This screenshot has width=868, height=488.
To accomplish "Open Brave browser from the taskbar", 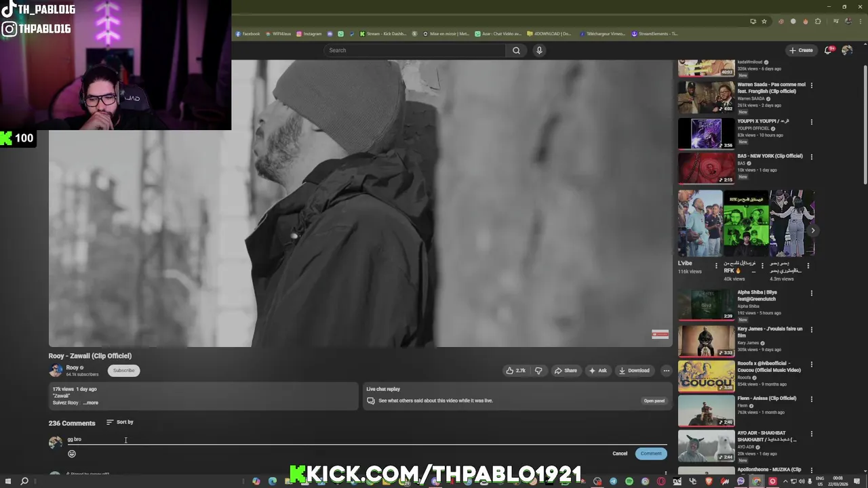I will [x=709, y=481].
